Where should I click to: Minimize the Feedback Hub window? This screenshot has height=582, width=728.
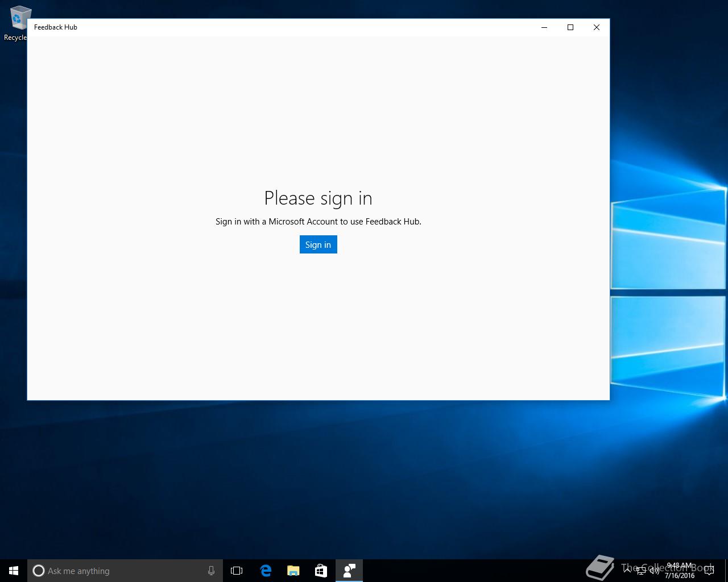tap(544, 27)
